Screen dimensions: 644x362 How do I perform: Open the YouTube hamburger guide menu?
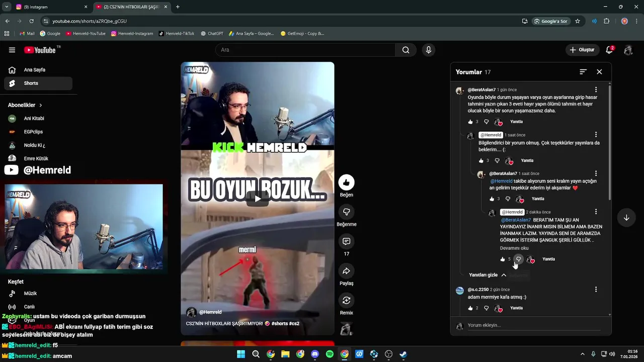(x=12, y=50)
